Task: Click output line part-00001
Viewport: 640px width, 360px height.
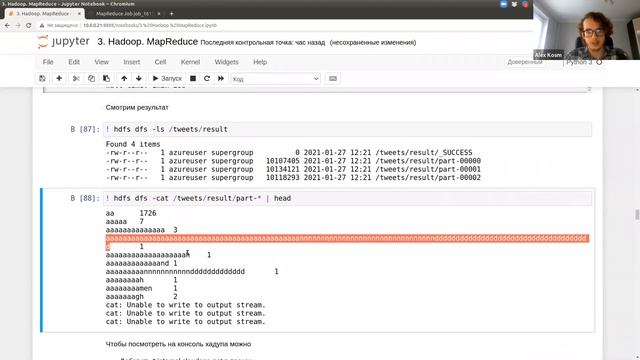Action: (x=293, y=169)
